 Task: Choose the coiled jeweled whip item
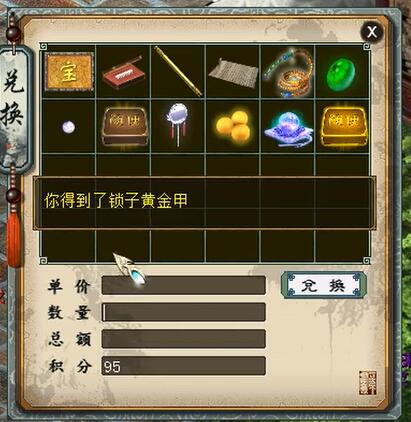point(289,73)
